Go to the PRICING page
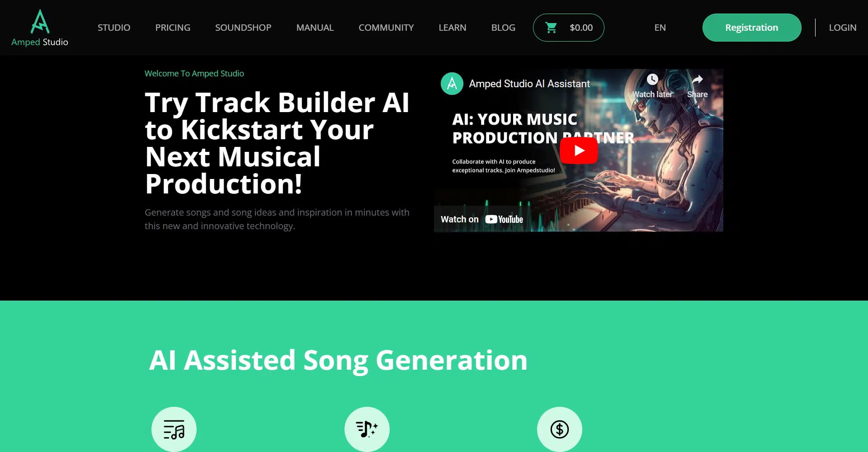This screenshot has width=868, height=452. (173, 28)
